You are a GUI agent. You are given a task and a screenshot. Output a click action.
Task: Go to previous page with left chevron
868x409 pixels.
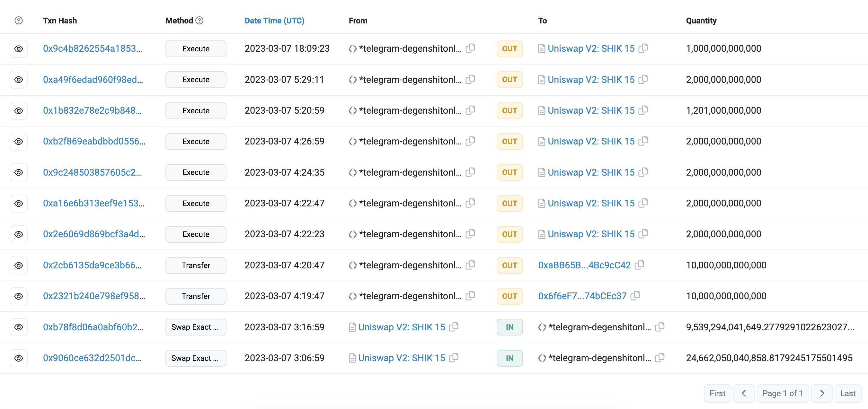[744, 393]
